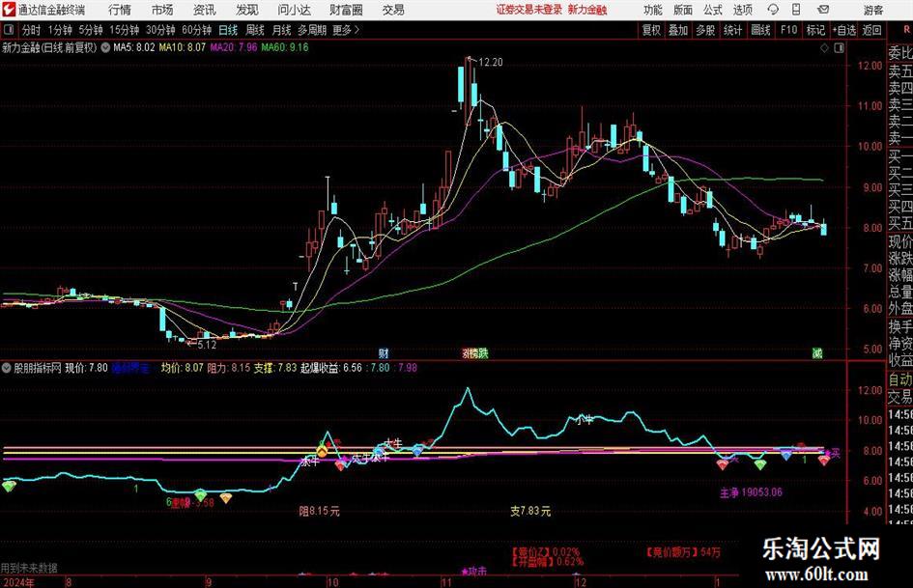Viewport: 913px width, 588px height.
Task: Click the 画线 drawing tools button
Action: click(x=760, y=30)
